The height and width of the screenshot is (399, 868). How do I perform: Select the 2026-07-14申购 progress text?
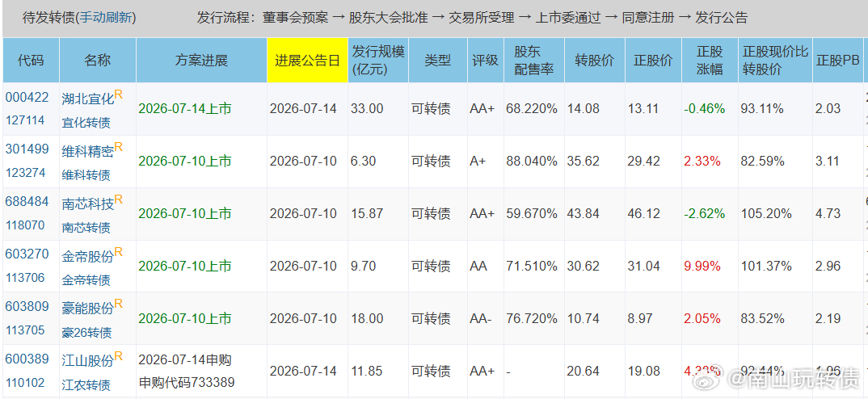185,359
